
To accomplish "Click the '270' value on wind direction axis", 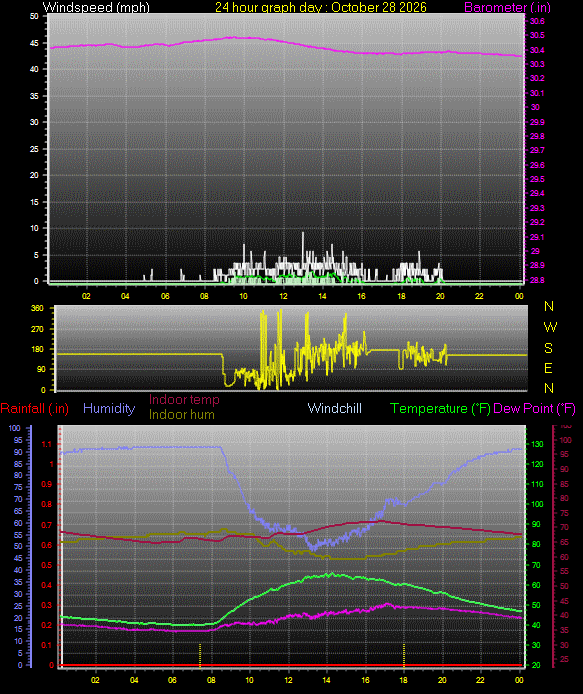I will (38, 329).
